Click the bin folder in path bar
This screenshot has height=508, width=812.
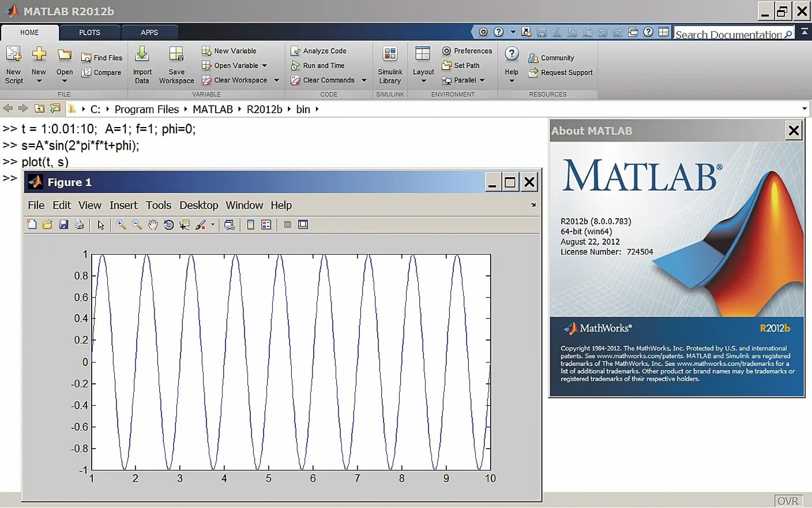coord(303,109)
